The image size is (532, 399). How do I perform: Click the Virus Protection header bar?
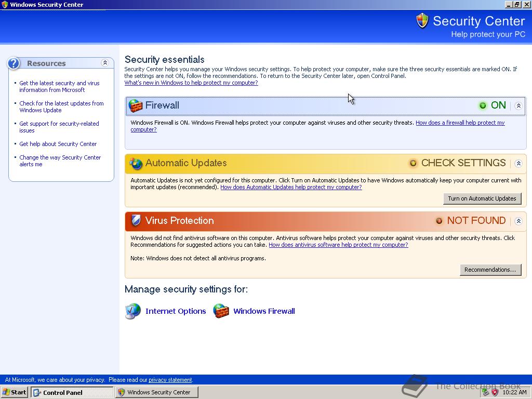coord(326,221)
